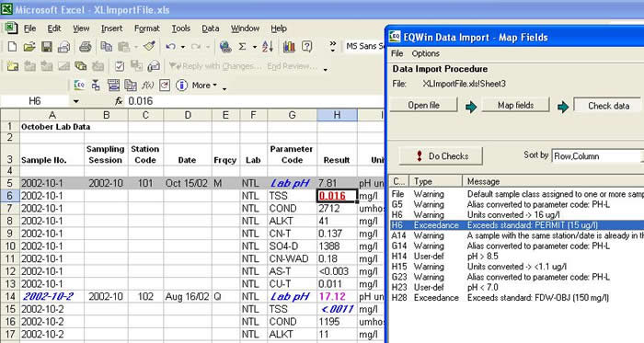Click the Do Checks button
The width and height of the screenshot is (644, 343).
441,156
